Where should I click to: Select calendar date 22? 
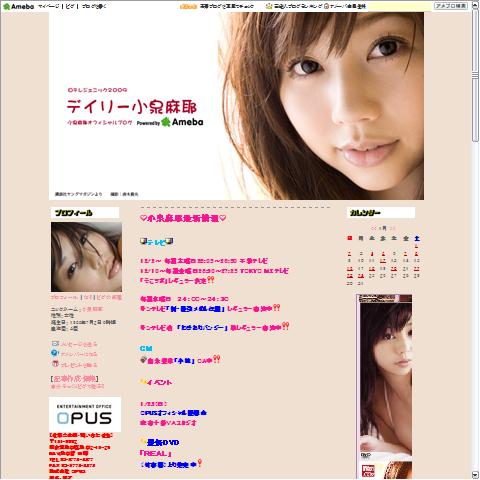(417, 269)
